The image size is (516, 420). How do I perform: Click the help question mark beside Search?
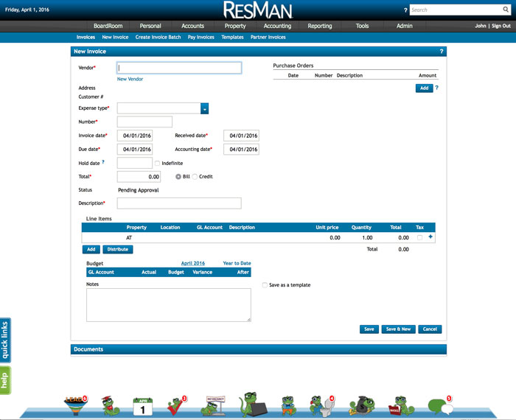click(405, 10)
